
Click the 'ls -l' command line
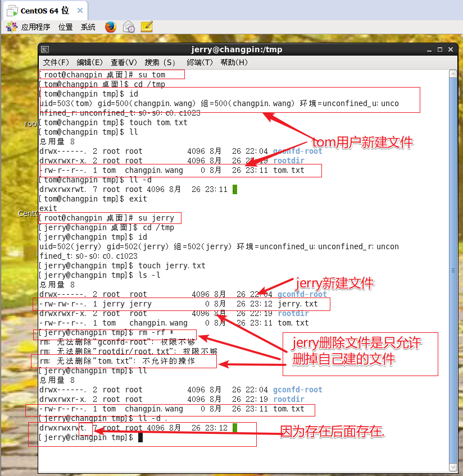[100, 275]
